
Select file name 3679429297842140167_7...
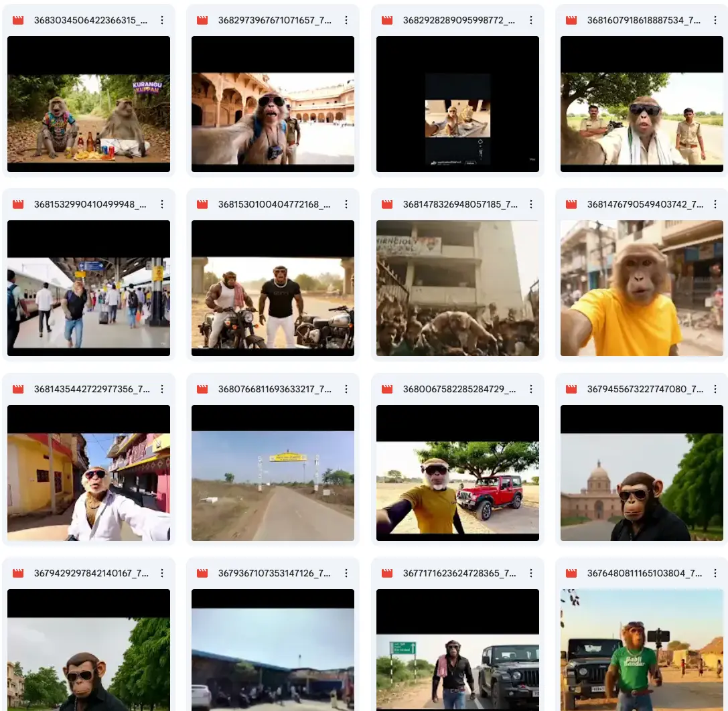coord(92,573)
